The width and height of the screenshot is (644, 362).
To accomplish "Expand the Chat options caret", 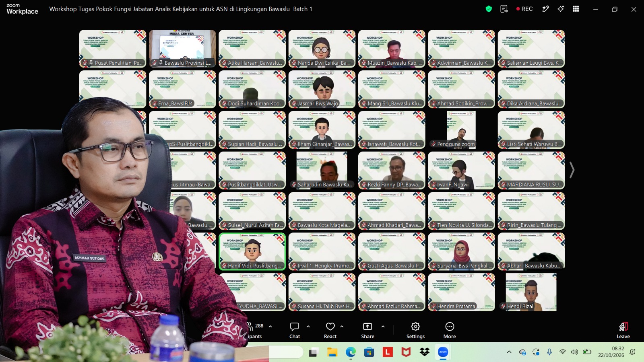I will point(308,326).
